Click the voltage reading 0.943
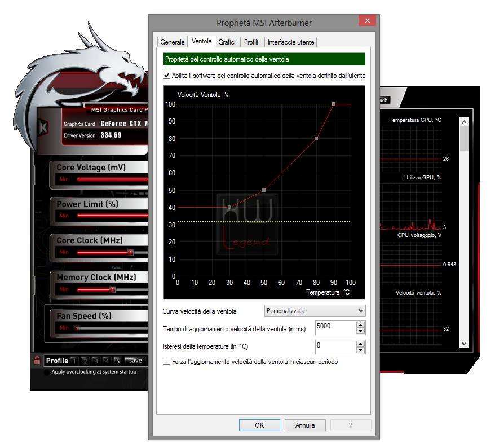Screen dimensions: 495x448 449,265
